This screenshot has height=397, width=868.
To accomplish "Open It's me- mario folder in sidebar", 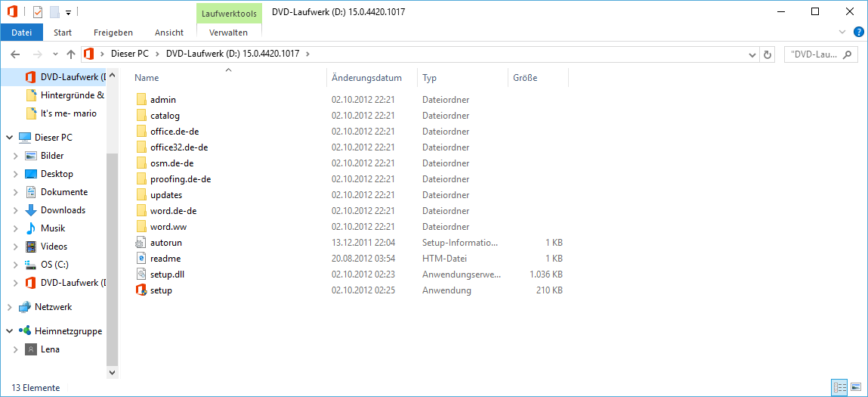I will point(62,113).
